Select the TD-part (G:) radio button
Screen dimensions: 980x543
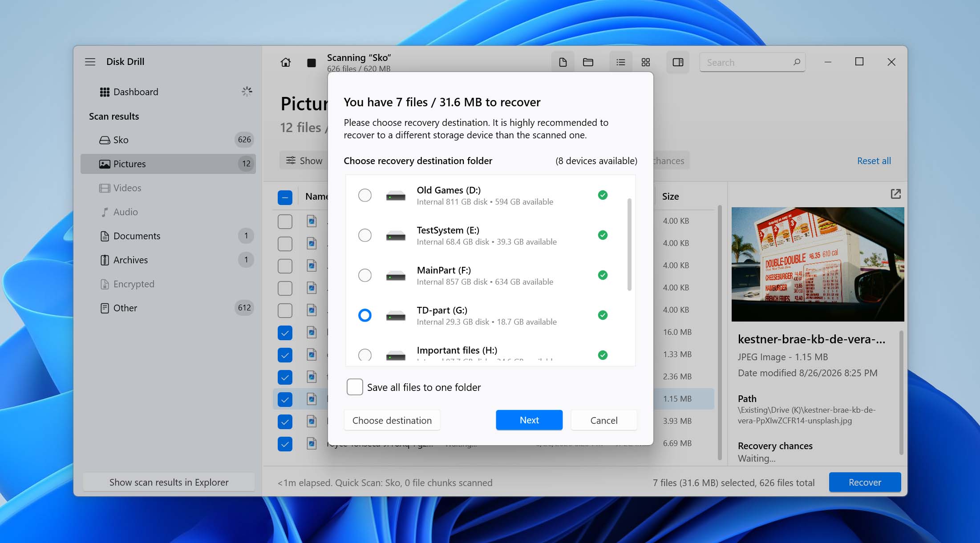pyautogui.click(x=365, y=315)
